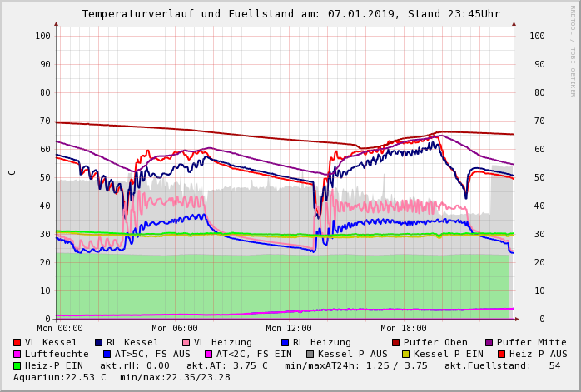581x392 pixels.
Task: Click the yellow Kessel-P EIN swatch
Action: [408, 354]
